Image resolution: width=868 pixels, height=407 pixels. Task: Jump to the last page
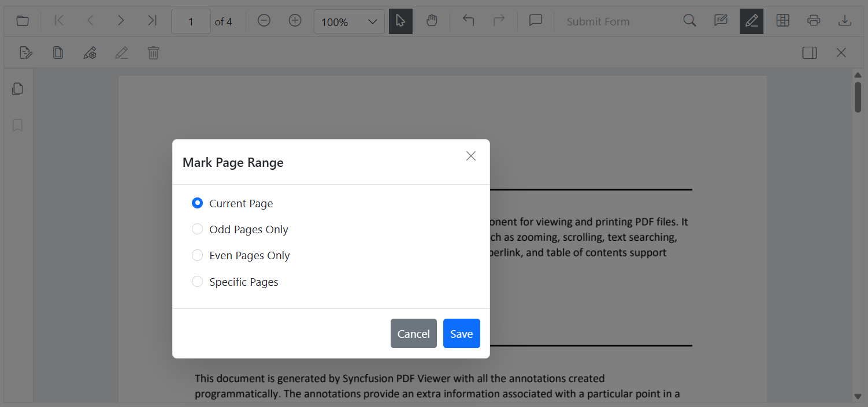(152, 20)
